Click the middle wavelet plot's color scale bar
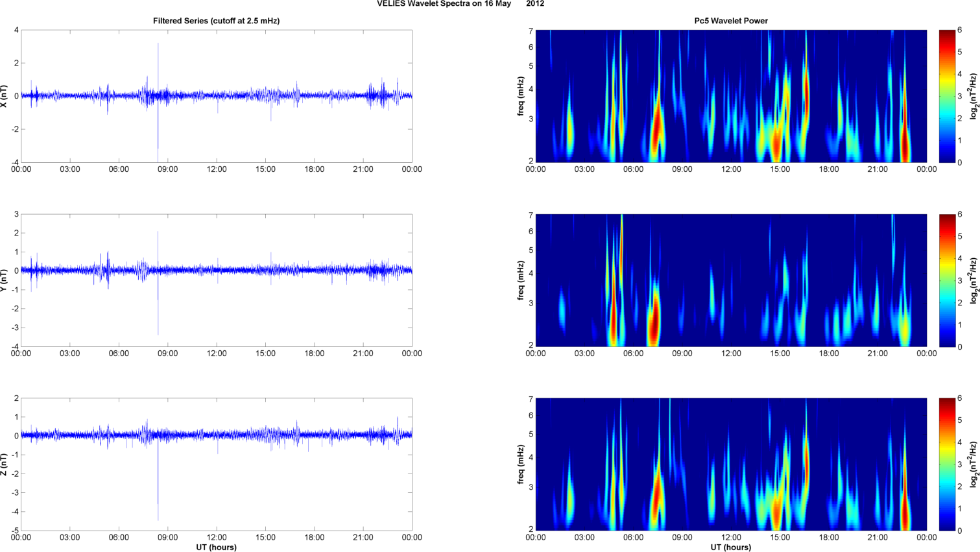This screenshot has width=980, height=552. point(947,280)
